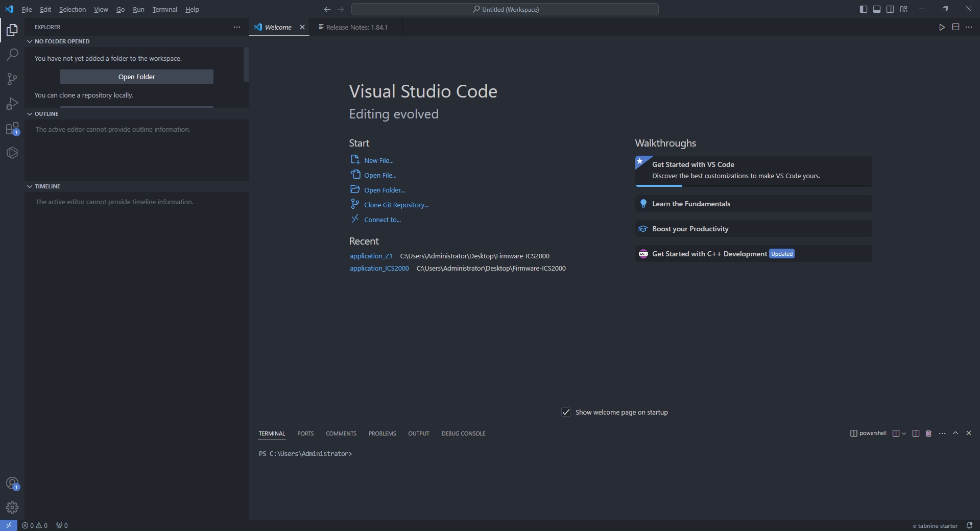Open recent project application_Z1
The image size is (980, 531).
tap(371, 256)
